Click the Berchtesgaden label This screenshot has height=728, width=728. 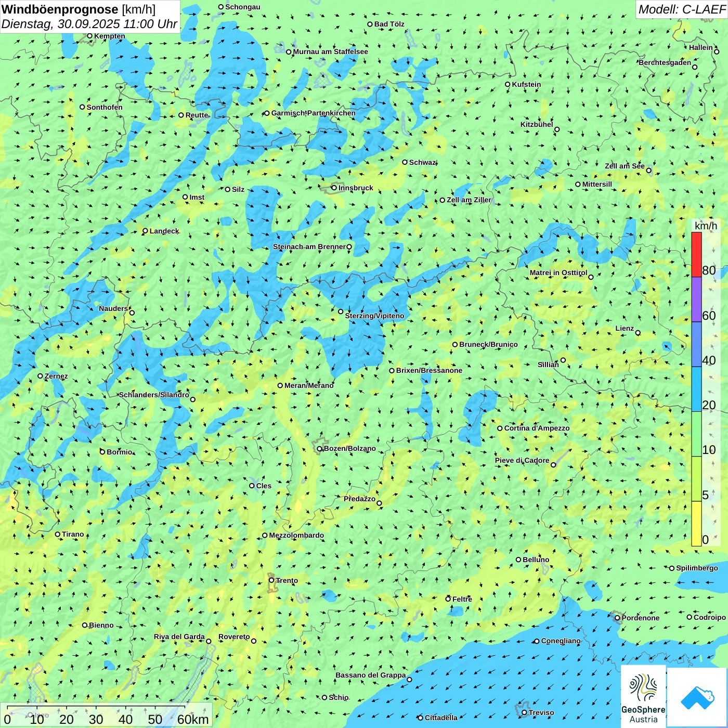coord(665,62)
